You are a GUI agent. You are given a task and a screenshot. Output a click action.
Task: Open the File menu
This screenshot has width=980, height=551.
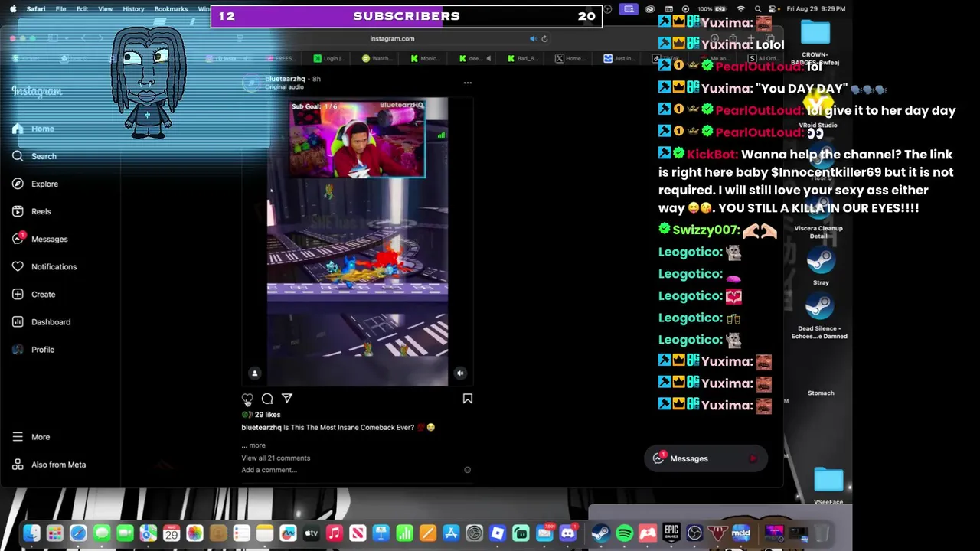pos(60,9)
